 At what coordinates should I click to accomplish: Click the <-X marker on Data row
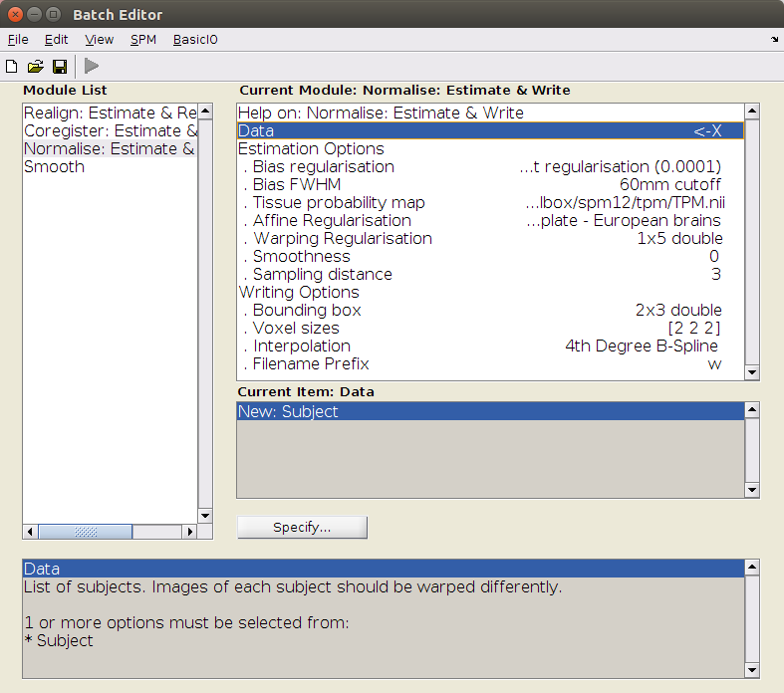(707, 130)
